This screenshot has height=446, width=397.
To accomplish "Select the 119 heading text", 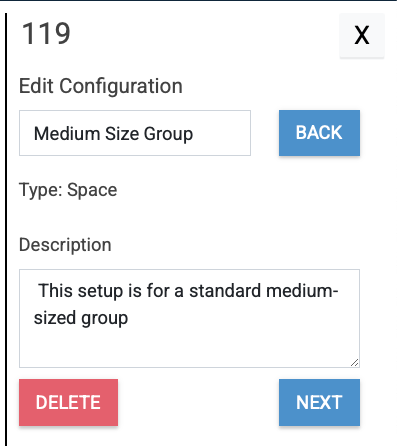I will coord(46,33).
